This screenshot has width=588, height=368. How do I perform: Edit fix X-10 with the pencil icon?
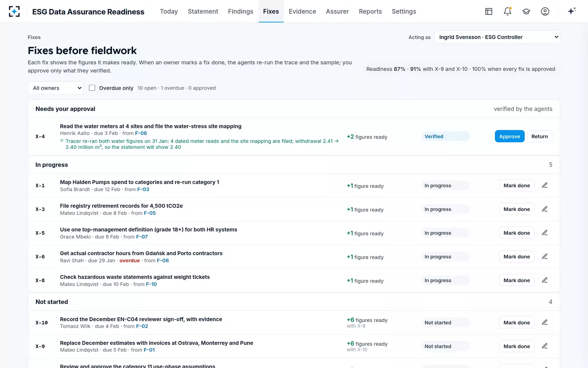pyautogui.click(x=545, y=322)
